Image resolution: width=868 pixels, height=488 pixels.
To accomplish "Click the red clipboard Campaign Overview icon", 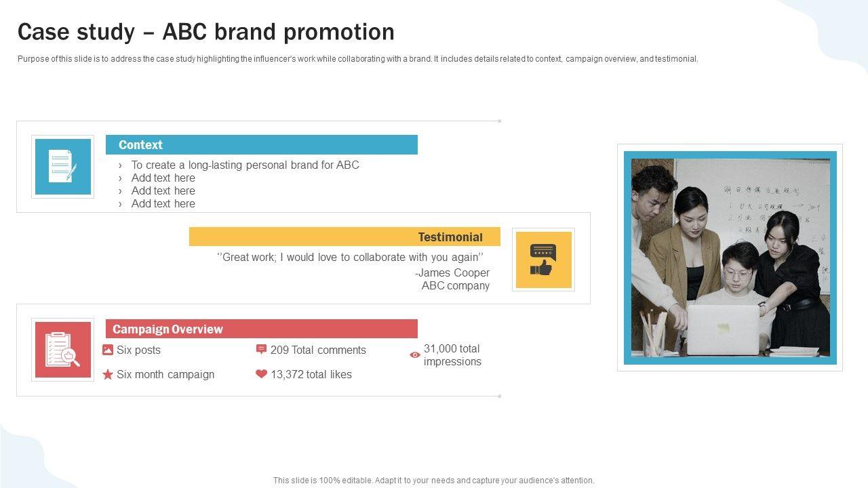I will pos(62,350).
